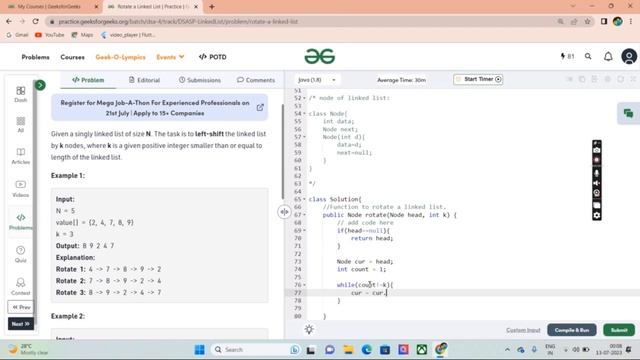Open the Windows Start menu
The image size is (640, 360).
200,350
